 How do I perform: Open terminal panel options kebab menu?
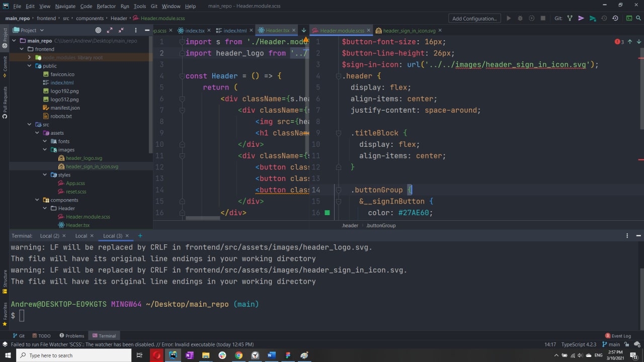[627, 236]
